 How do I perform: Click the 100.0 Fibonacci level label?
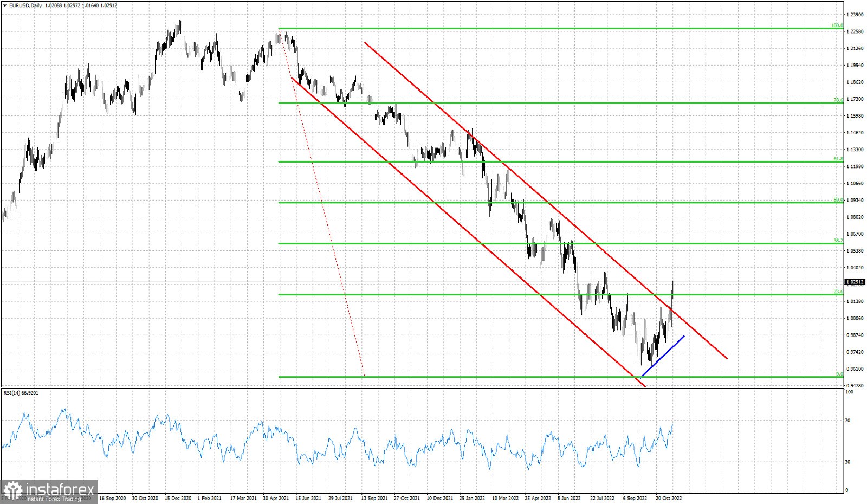click(x=837, y=25)
